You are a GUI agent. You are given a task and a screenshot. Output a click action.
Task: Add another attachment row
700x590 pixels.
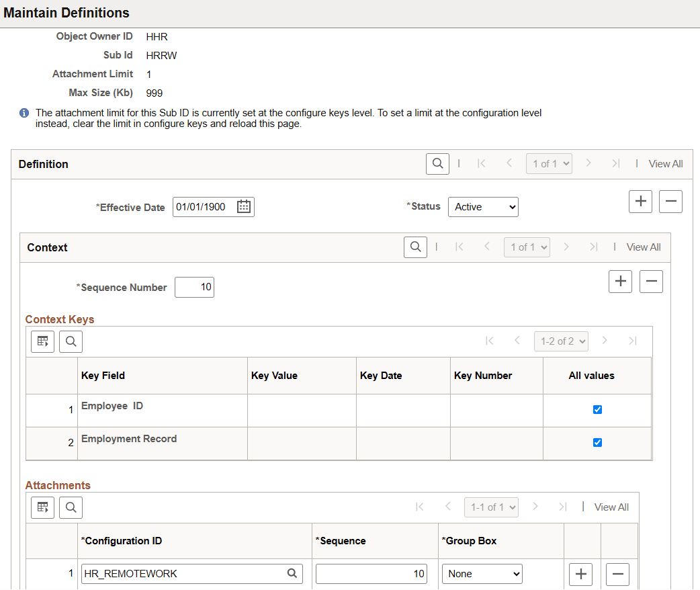pos(580,573)
